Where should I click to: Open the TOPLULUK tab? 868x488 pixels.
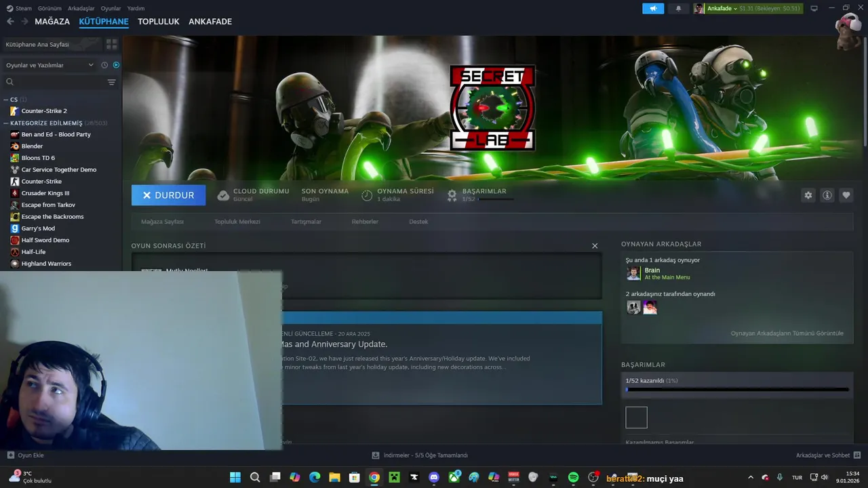[x=159, y=22]
